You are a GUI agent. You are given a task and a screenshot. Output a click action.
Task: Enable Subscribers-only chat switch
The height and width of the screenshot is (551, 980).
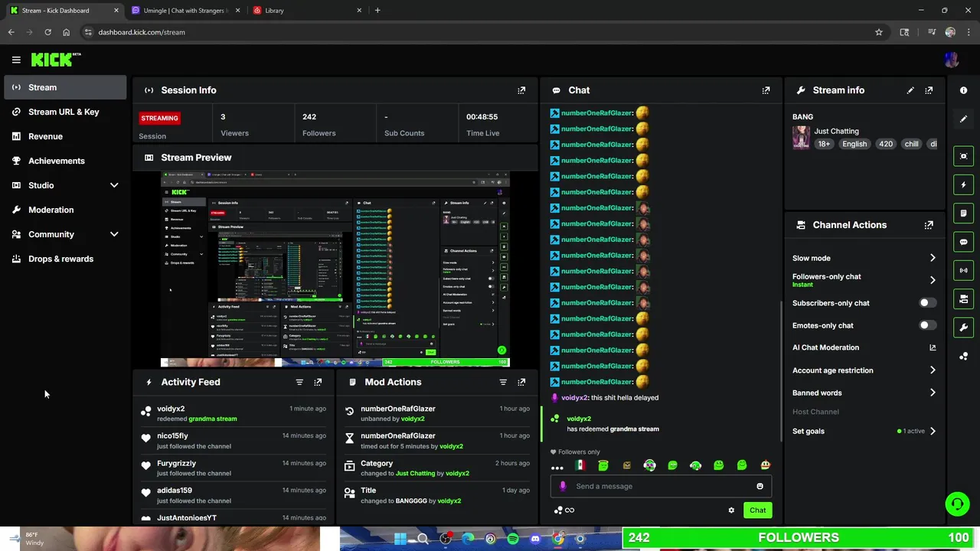[926, 303]
